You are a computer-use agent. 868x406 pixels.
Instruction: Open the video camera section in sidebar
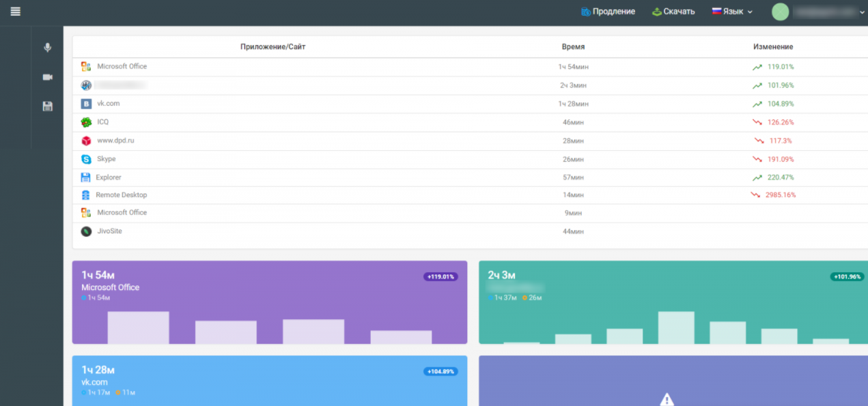(x=47, y=77)
